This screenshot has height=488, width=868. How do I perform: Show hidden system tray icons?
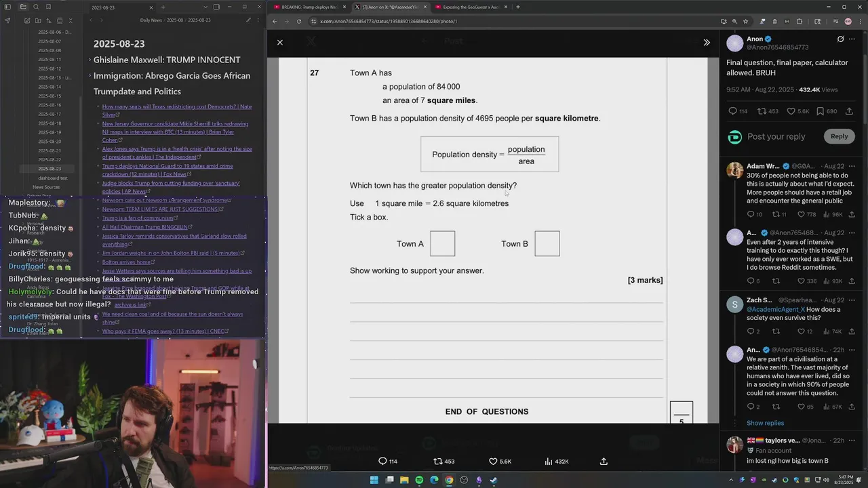coord(730,480)
